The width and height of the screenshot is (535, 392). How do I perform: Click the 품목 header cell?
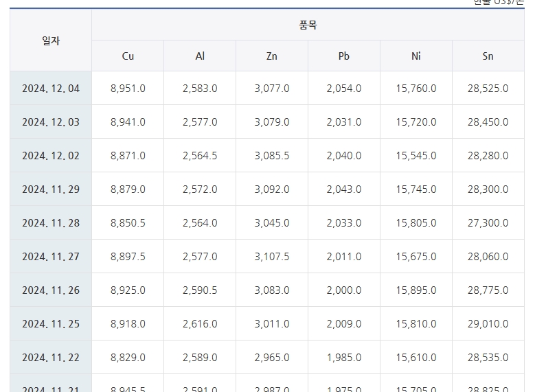tap(308, 25)
